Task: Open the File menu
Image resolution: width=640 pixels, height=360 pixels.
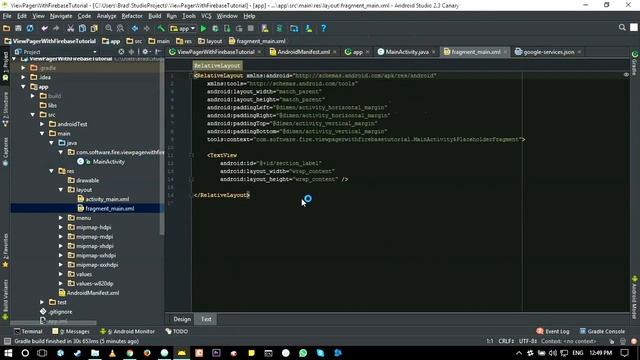Action: [x=7, y=16]
